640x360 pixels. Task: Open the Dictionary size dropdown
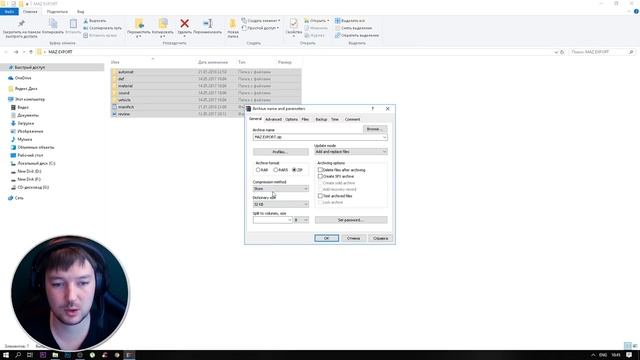280,204
